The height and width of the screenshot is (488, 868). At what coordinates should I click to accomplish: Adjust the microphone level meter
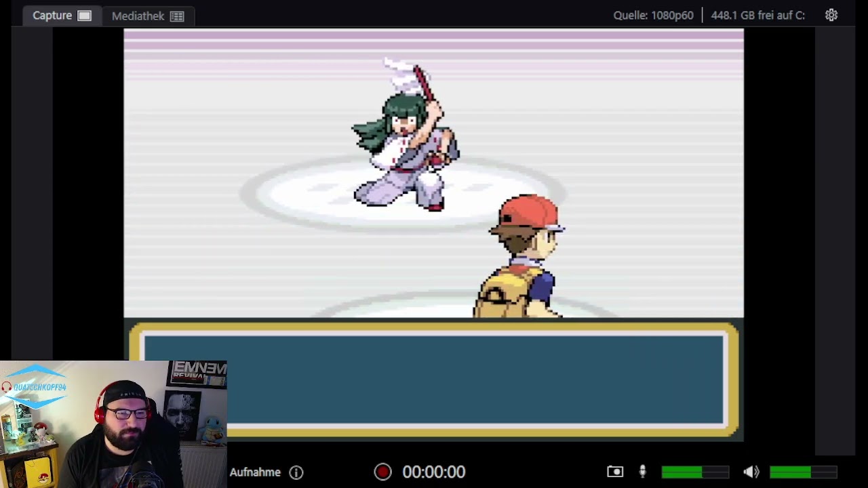pyautogui.click(x=695, y=472)
